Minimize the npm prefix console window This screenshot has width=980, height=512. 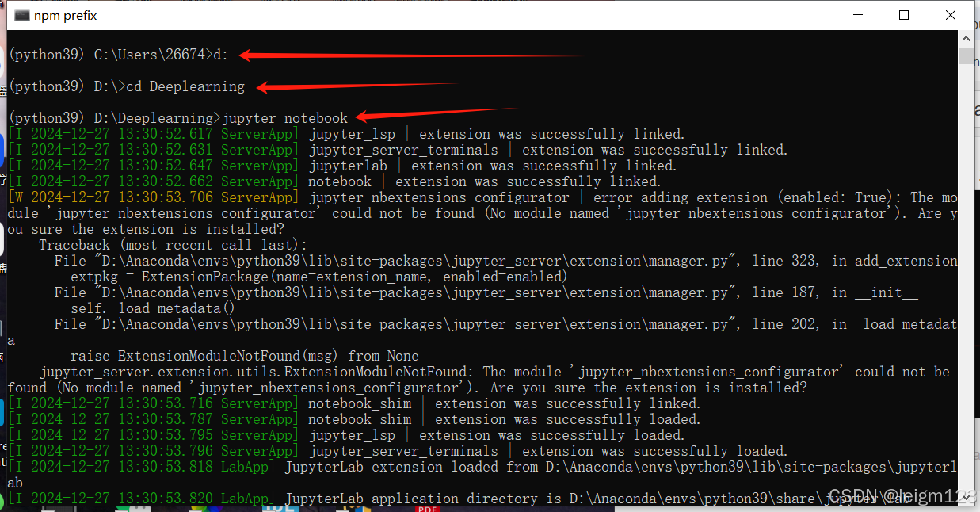pyautogui.click(x=858, y=15)
